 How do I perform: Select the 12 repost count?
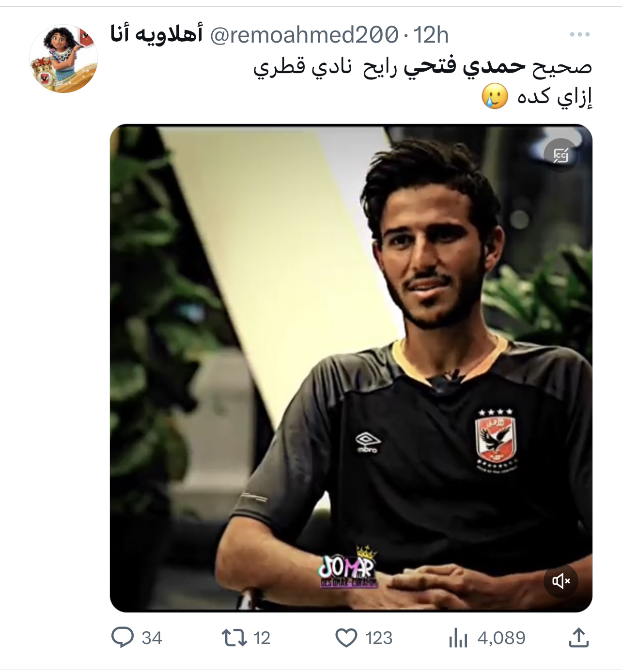(262, 638)
